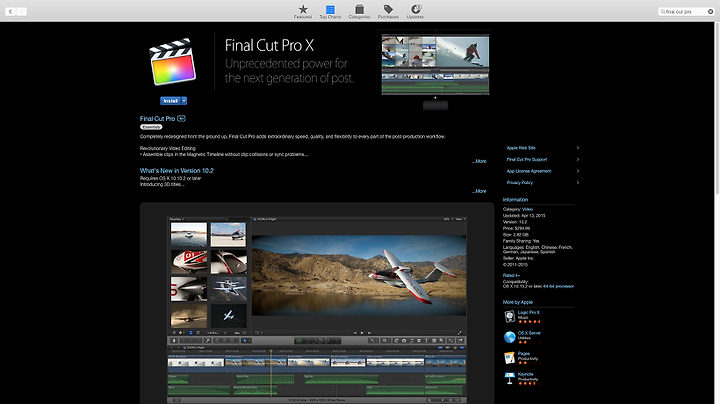
Task: Open the OS X Server title link
Action: [x=529, y=333]
